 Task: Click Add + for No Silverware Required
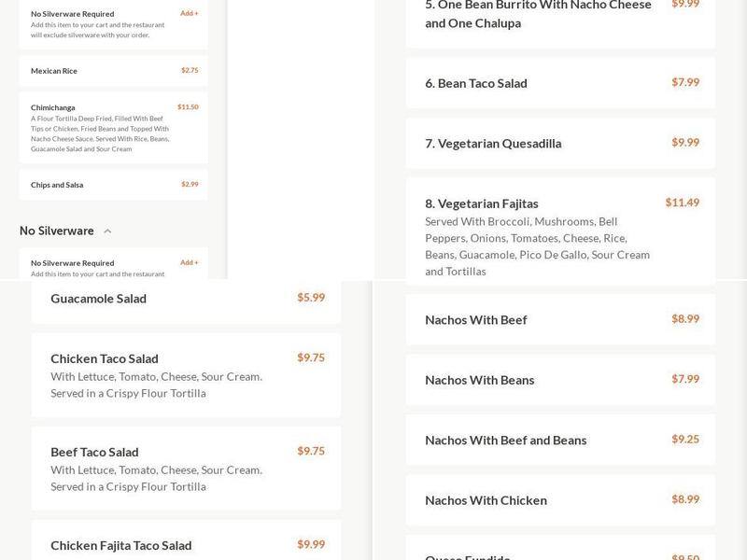[190, 14]
